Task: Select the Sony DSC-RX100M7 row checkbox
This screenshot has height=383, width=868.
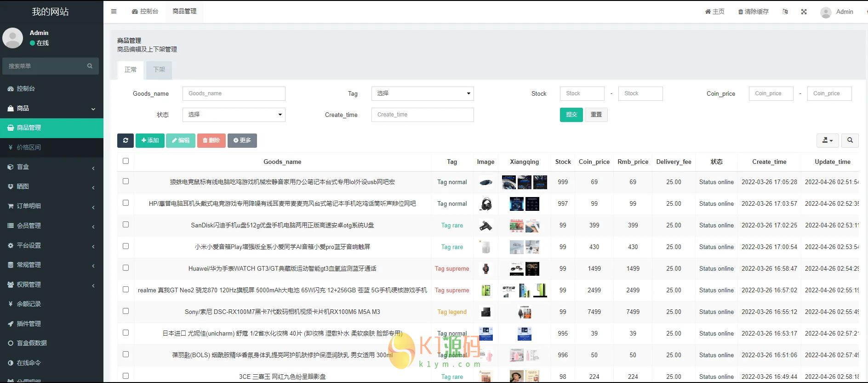Action: coord(126,311)
